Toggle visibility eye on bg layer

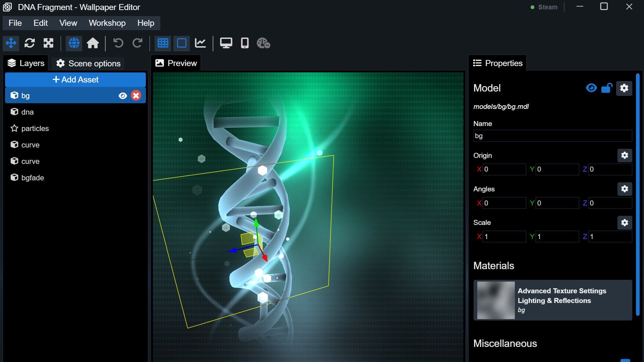click(x=123, y=96)
